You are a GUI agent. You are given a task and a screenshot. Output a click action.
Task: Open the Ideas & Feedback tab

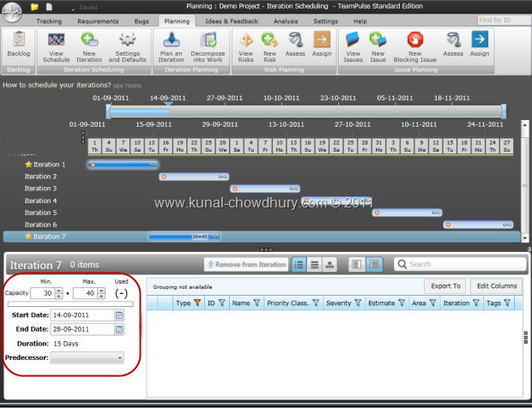tap(232, 21)
